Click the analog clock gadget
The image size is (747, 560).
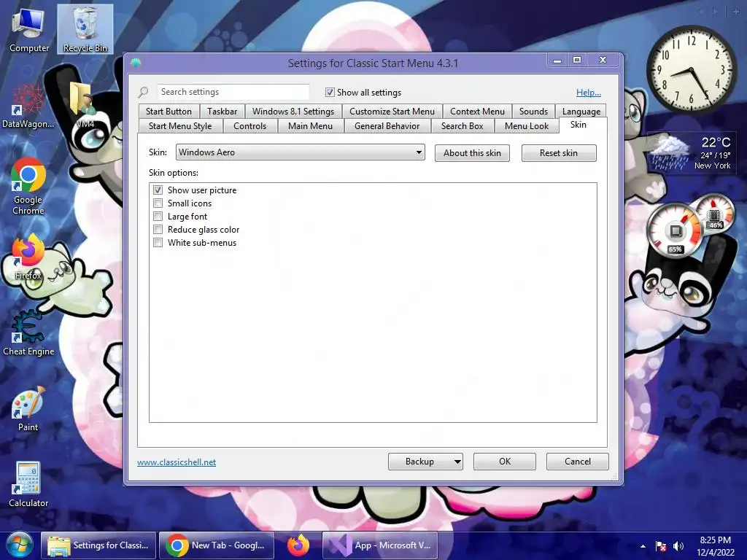tap(692, 69)
